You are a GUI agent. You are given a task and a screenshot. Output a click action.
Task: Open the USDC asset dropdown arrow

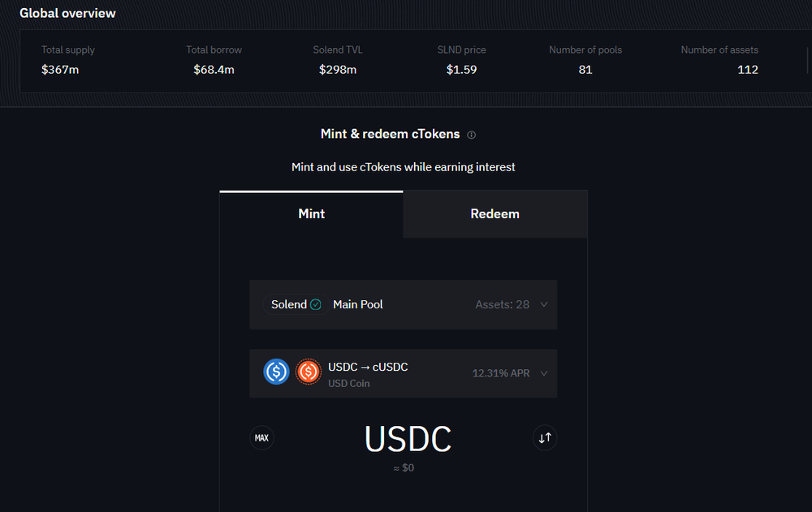tap(544, 373)
